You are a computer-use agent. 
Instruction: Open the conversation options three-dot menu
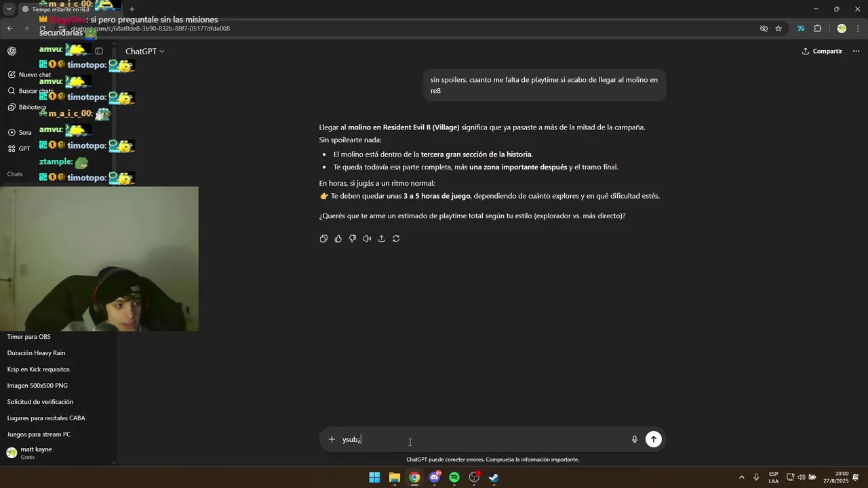point(856,51)
